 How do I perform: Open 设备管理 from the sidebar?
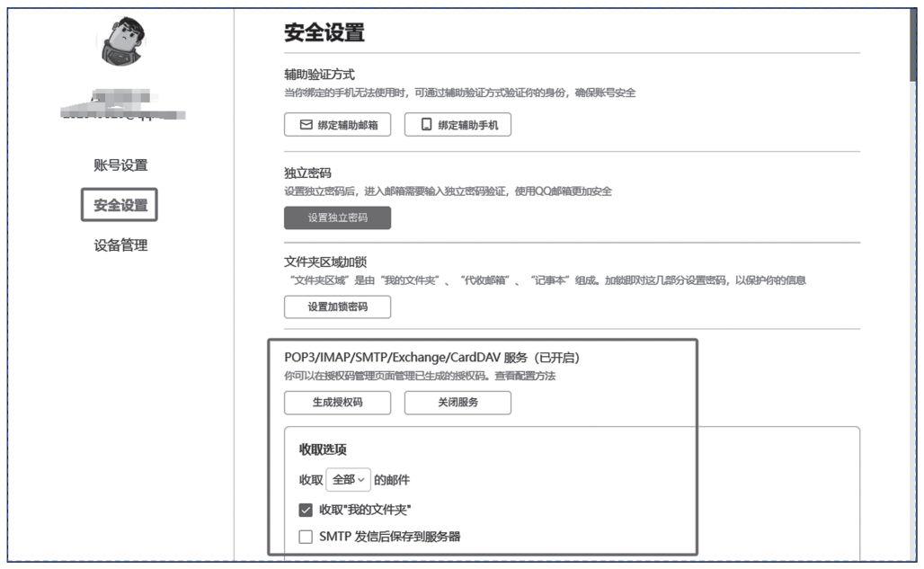[120, 244]
